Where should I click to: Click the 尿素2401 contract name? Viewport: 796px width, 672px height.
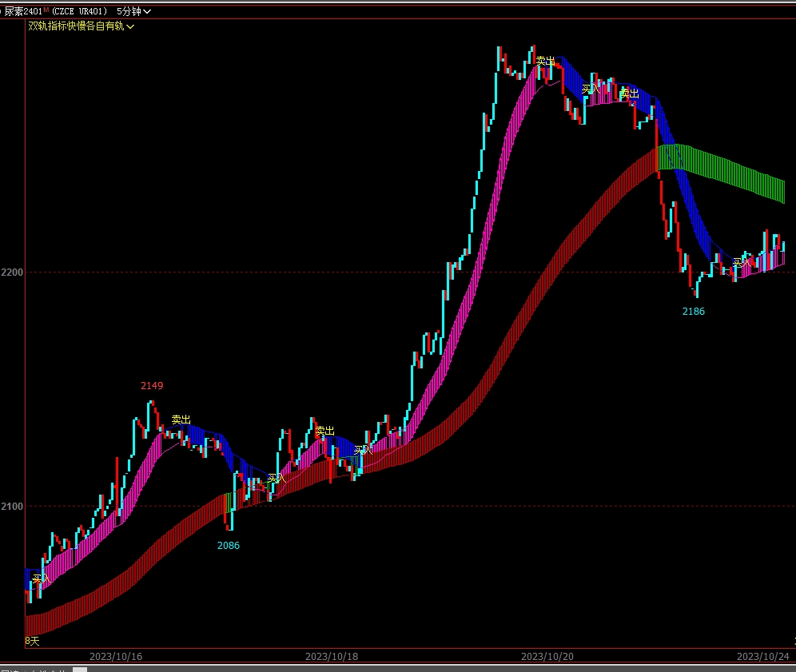coord(22,11)
